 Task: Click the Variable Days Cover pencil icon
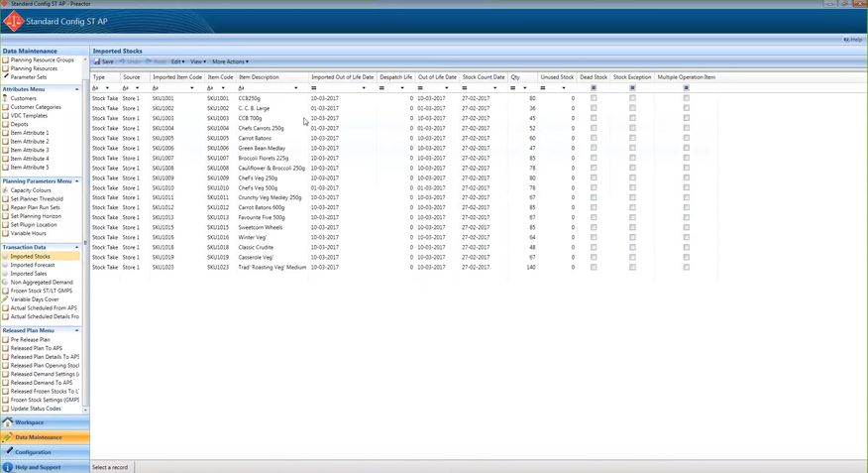pos(6,299)
